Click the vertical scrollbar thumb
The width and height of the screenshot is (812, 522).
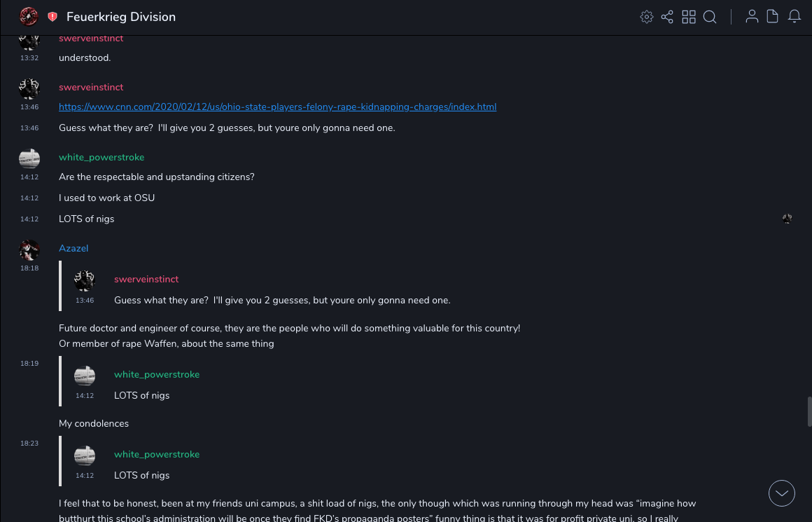(809, 411)
